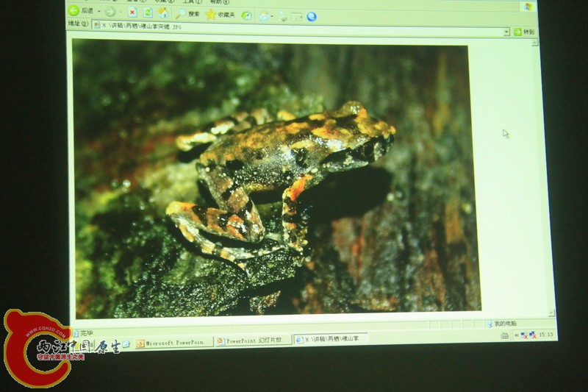This screenshot has width=588, height=392.
Task: Select the Internet Explorer JPG taskbar button
Action: tap(331, 339)
